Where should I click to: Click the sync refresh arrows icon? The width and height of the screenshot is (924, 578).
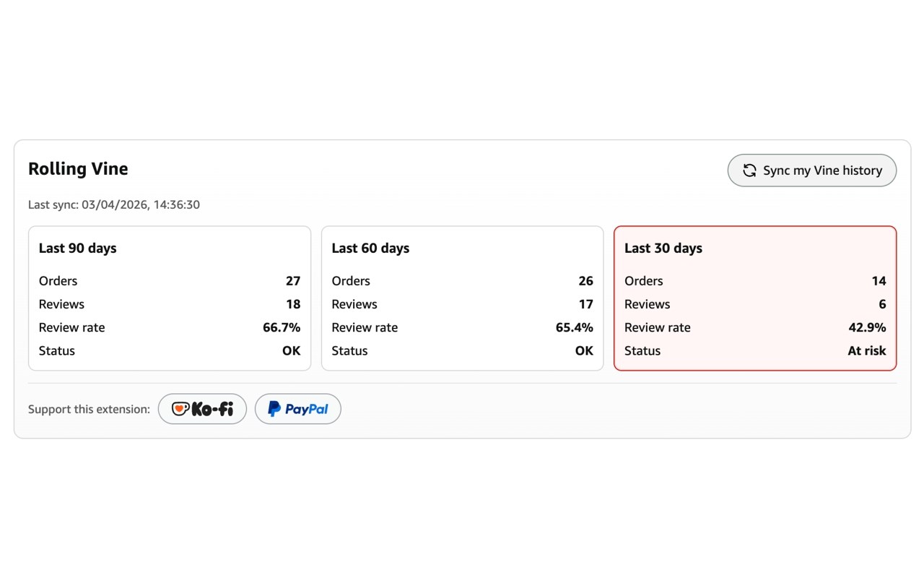tap(750, 171)
